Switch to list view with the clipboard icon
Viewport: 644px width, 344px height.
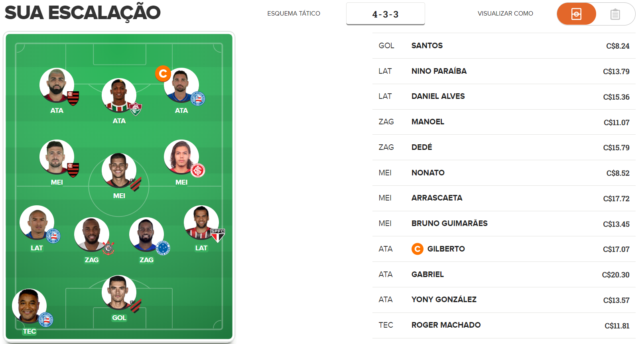[615, 14]
